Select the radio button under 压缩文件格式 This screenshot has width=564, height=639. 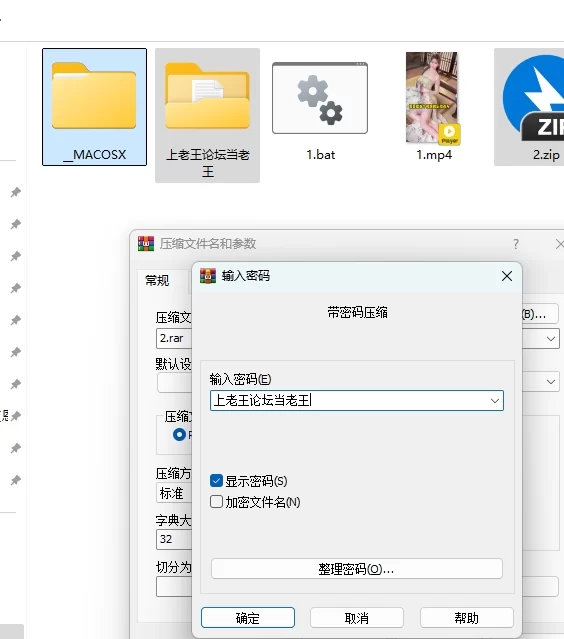pyautogui.click(x=179, y=435)
